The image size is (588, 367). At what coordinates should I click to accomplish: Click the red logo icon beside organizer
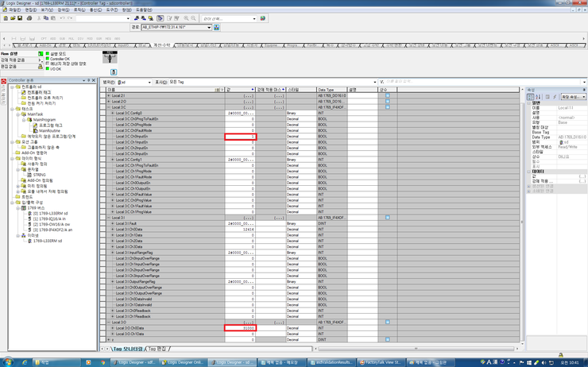(x=4, y=81)
